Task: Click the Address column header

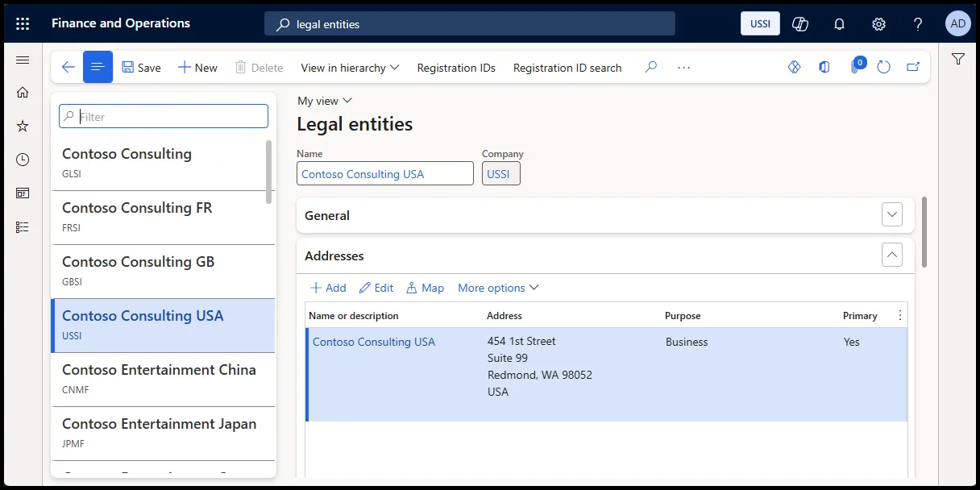Action: pos(505,316)
